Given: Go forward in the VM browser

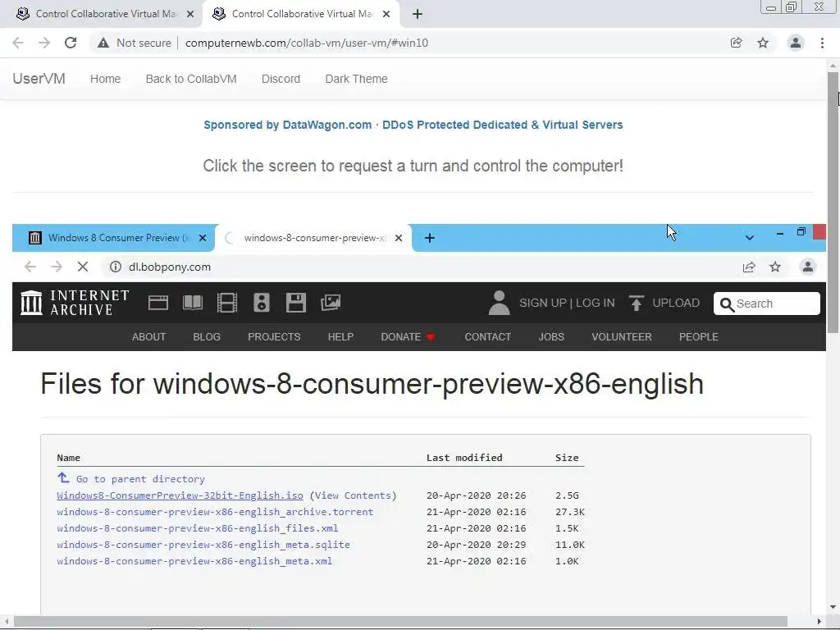Looking at the screenshot, I should tap(57, 267).
